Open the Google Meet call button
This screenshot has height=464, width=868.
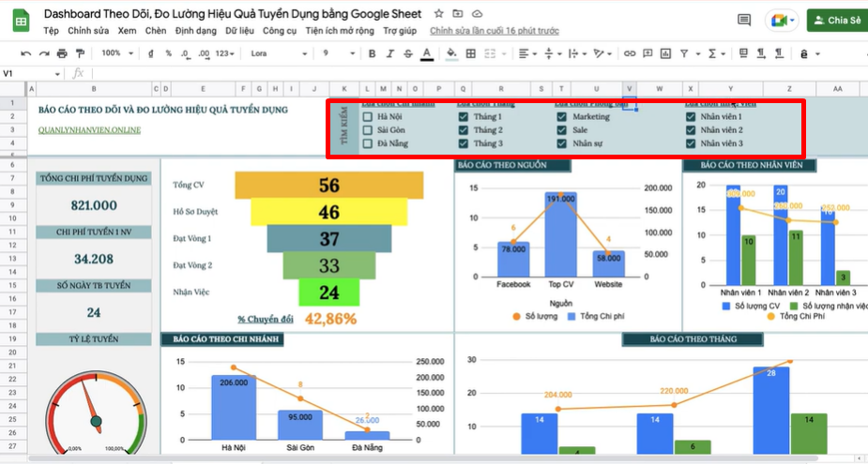click(783, 21)
